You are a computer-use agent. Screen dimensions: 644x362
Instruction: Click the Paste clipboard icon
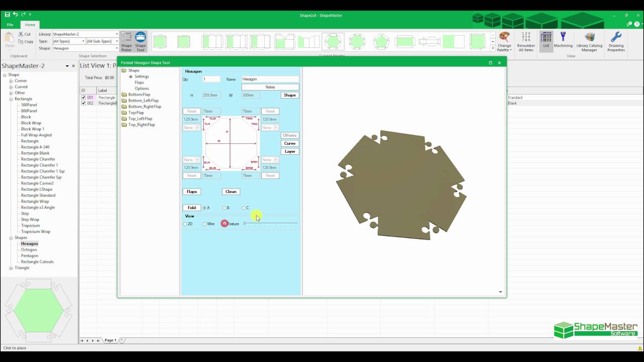(x=10, y=38)
